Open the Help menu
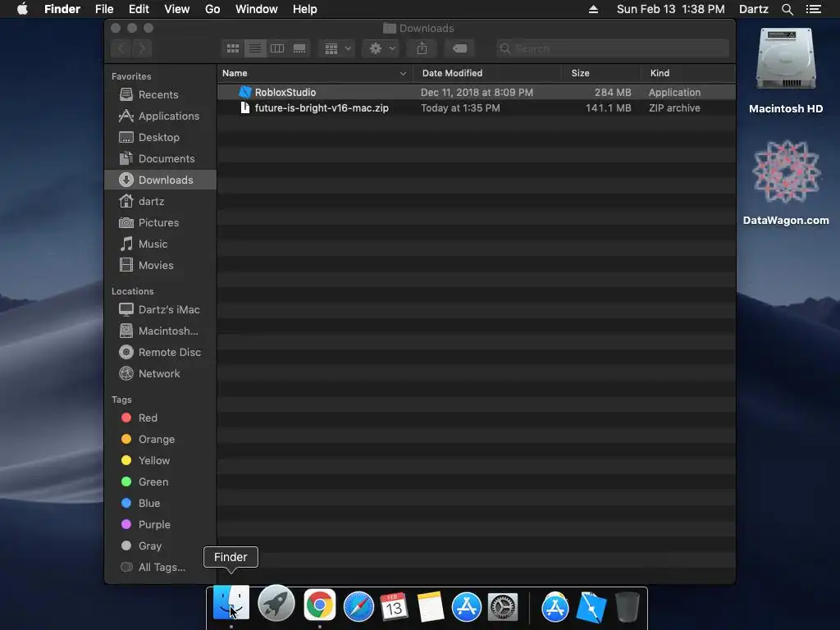The width and height of the screenshot is (840, 630). click(x=305, y=9)
